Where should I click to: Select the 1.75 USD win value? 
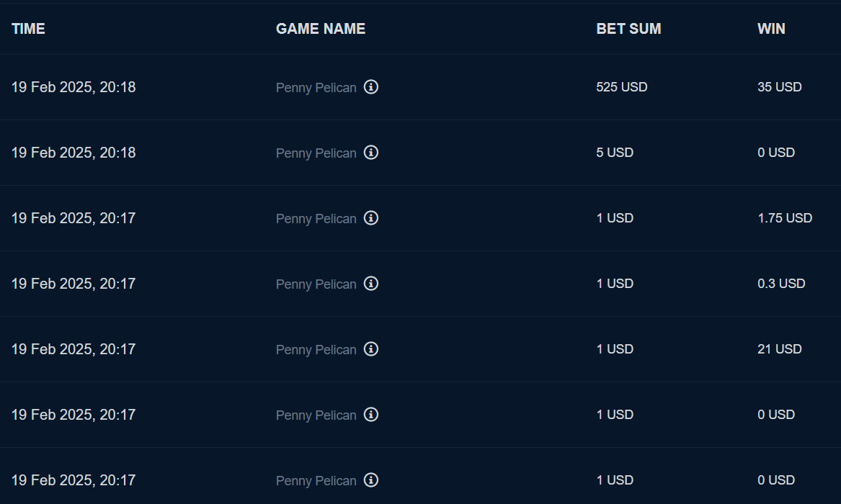click(x=785, y=218)
